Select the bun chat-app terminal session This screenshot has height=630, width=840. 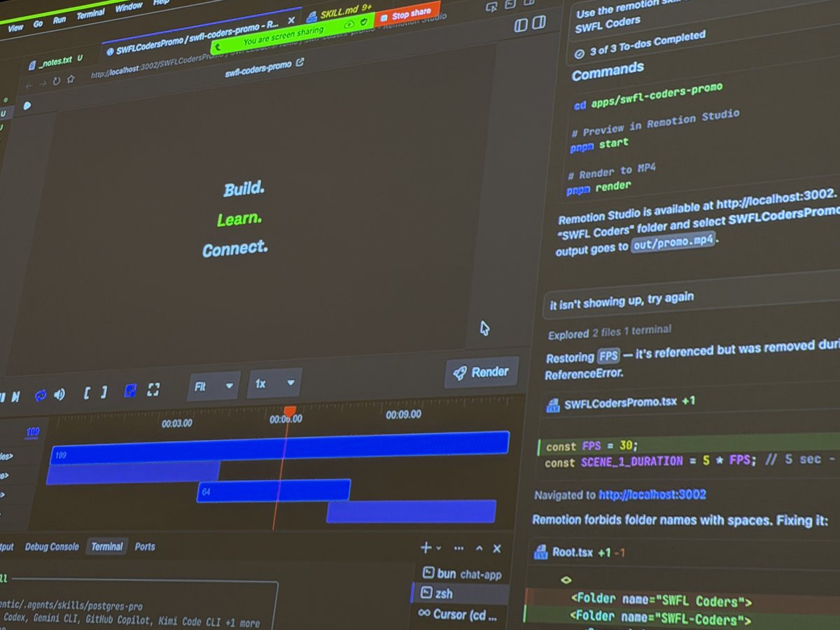462,574
